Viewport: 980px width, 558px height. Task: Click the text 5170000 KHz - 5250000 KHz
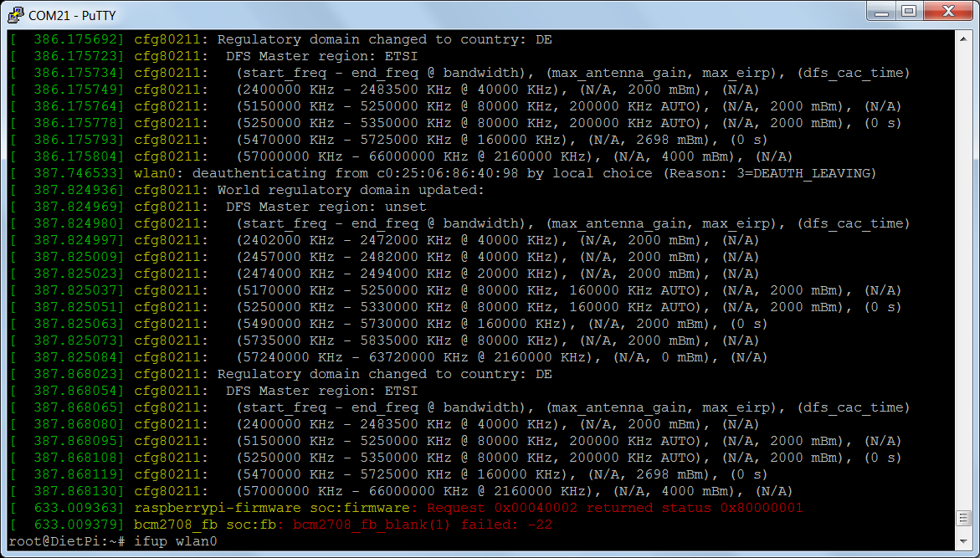[x=346, y=290]
